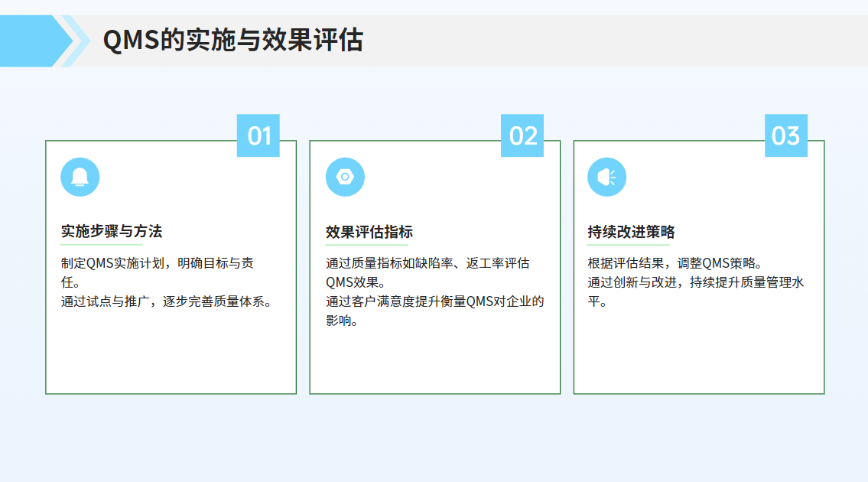Screen dimensions: 868x482
Task: Click the speaker icon in card 03
Action: point(606,177)
